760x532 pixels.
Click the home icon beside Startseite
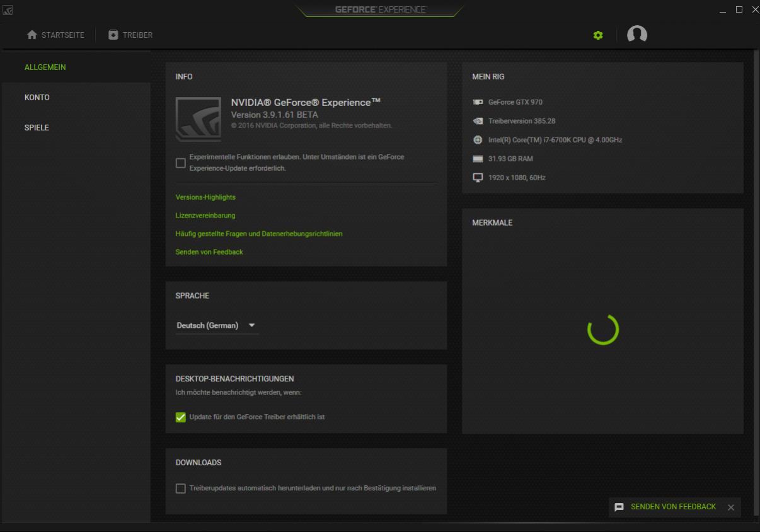[x=32, y=35]
